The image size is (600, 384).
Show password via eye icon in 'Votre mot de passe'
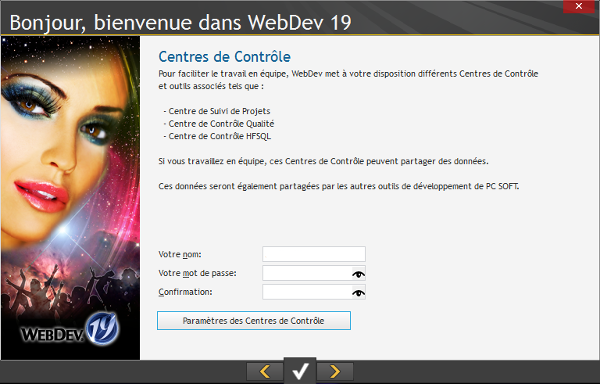[359, 274]
